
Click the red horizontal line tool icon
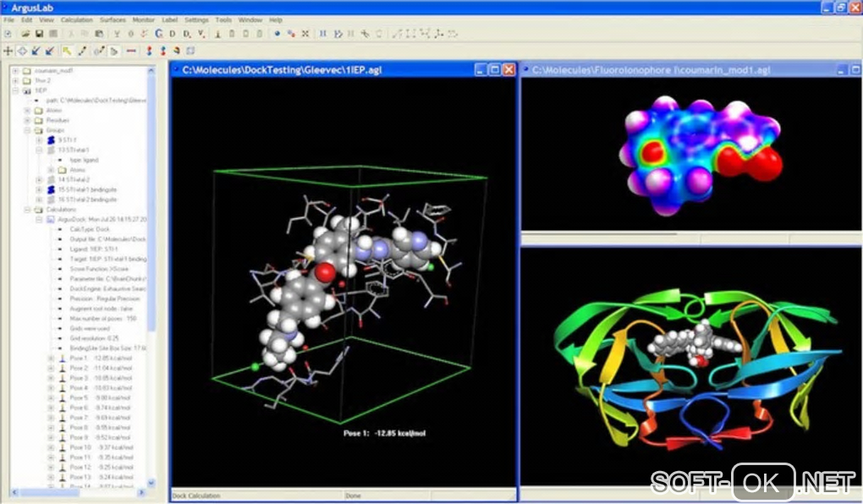[131, 51]
